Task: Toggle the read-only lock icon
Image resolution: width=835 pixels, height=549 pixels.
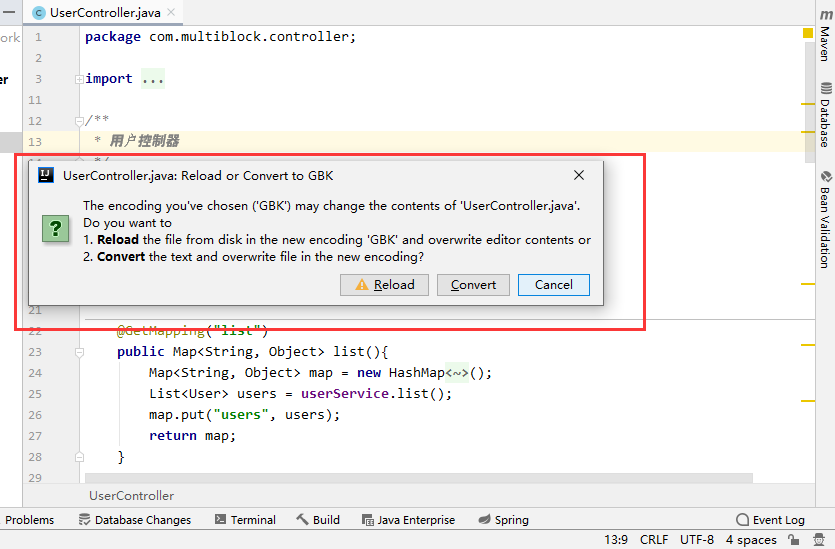Action: point(793,540)
